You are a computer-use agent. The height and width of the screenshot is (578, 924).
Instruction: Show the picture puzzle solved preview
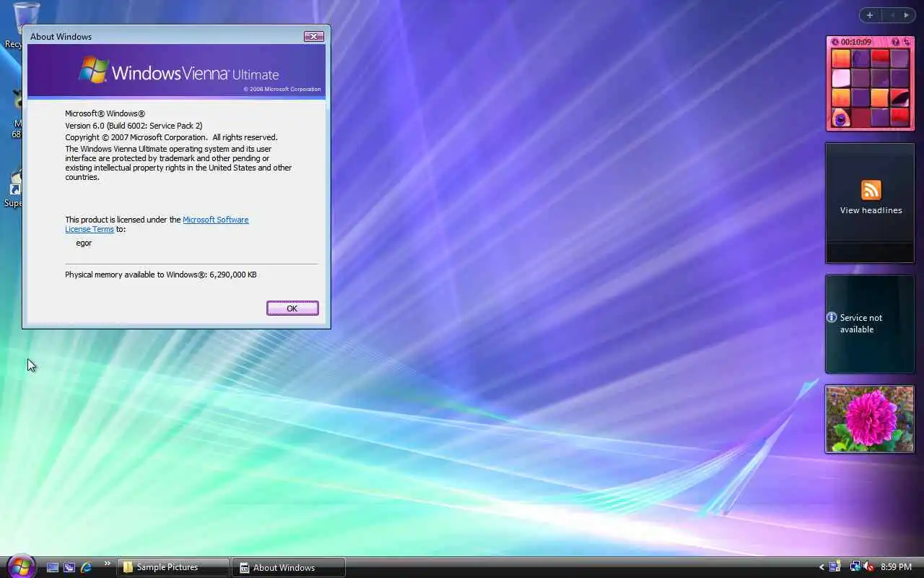point(896,42)
